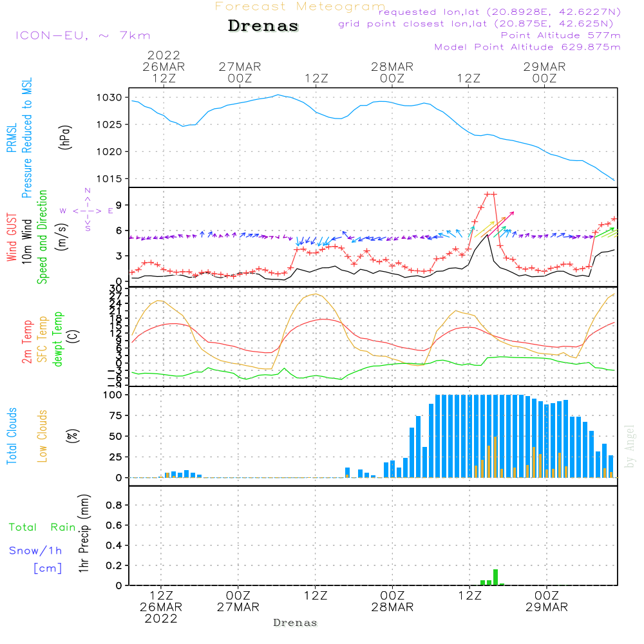Click the bottom '27MAR' date label
The image size is (644, 644).
click(x=238, y=607)
